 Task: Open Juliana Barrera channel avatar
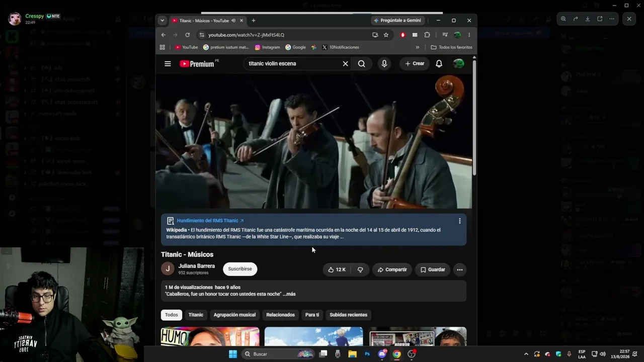pyautogui.click(x=168, y=268)
